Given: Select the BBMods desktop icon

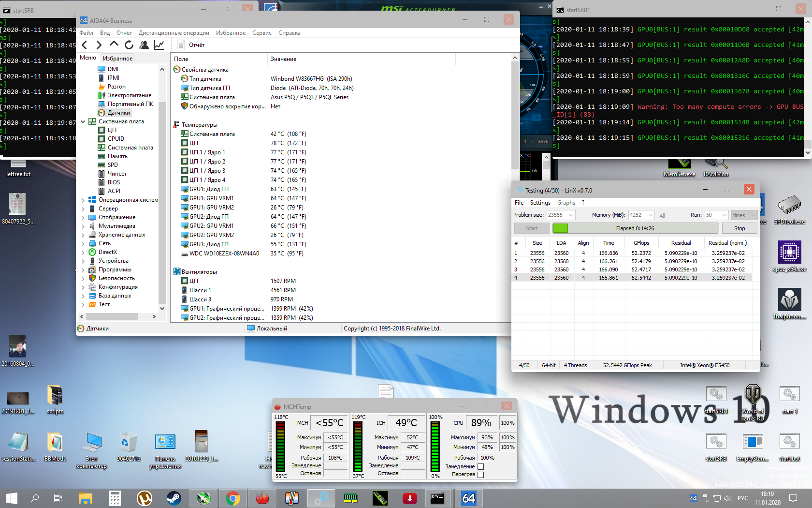Looking at the screenshot, I should tap(55, 447).
